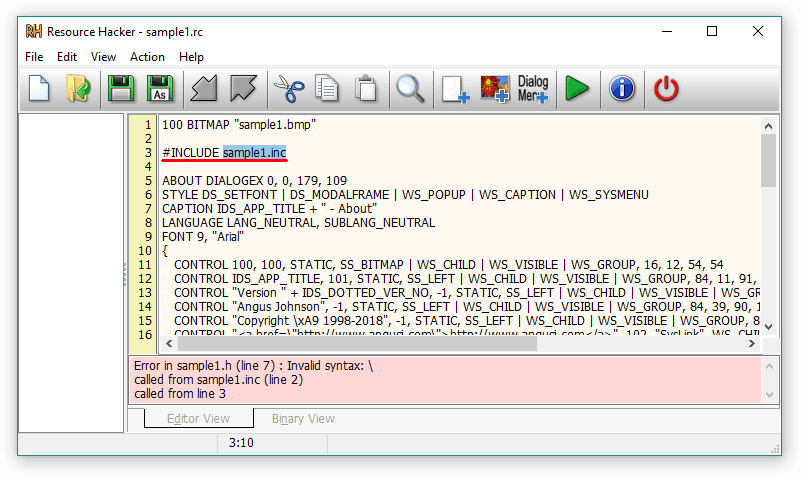Click the Save As floppy icon
Image resolution: width=803 pixels, height=478 pixels.
point(159,89)
